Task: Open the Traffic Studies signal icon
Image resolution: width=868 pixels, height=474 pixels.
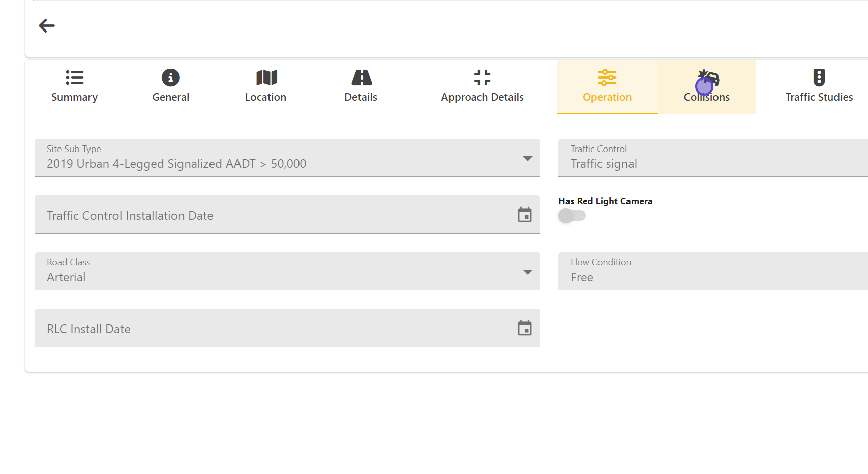Action: point(819,78)
